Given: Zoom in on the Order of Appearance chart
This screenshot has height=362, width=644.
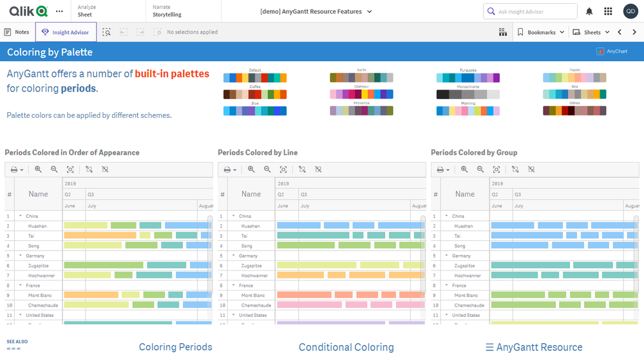Looking at the screenshot, I should [38, 169].
